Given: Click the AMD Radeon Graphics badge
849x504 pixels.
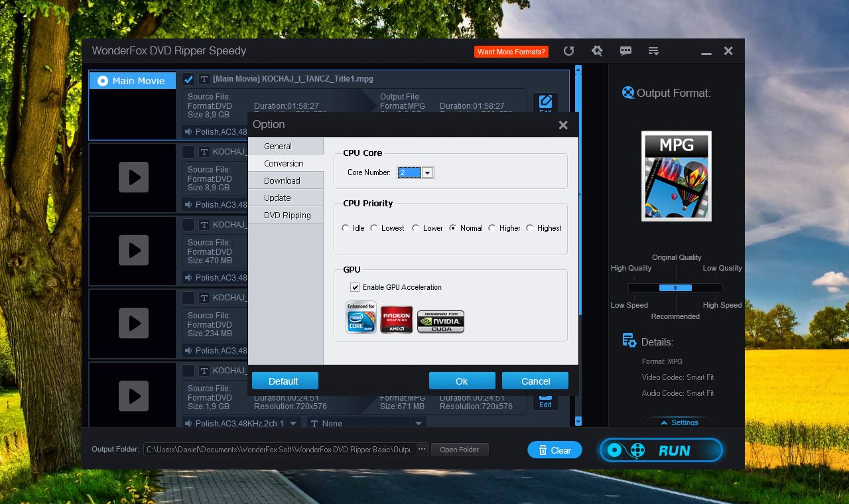Looking at the screenshot, I should 397,319.
